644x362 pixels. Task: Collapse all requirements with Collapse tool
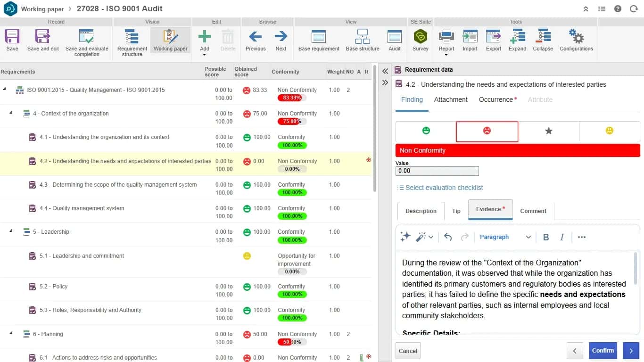coord(543,37)
